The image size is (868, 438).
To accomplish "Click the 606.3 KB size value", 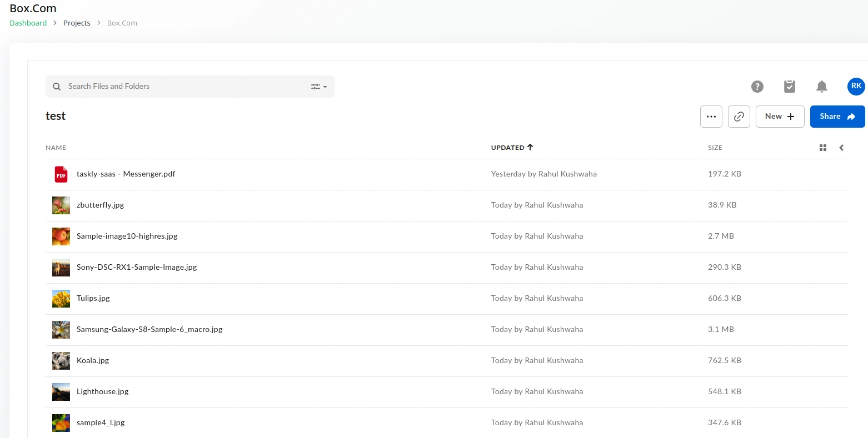I will click(725, 298).
